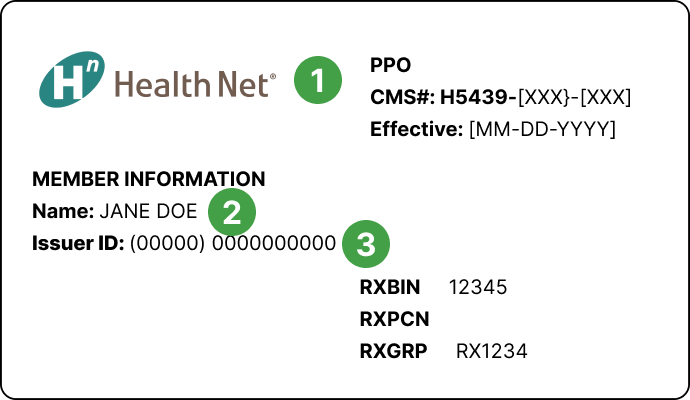The width and height of the screenshot is (690, 400).
Task: Click the MEMBER INFORMATION heading
Action: click(x=149, y=180)
